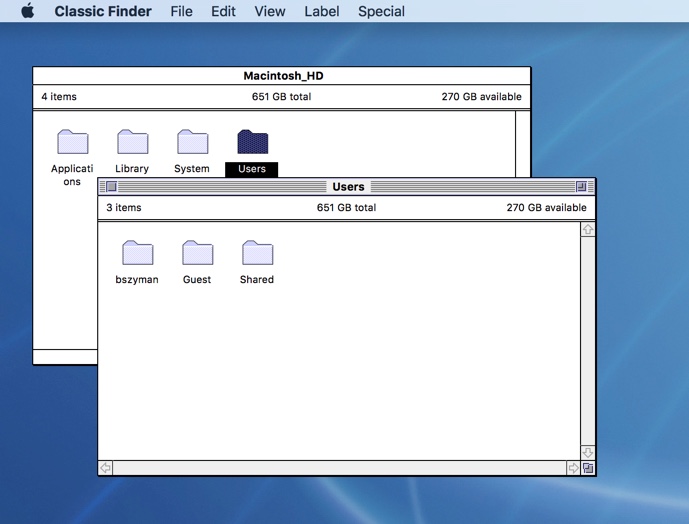Click the down scroll arrow in Users window
This screenshot has height=524, width=689.
[x=588, y=452]
